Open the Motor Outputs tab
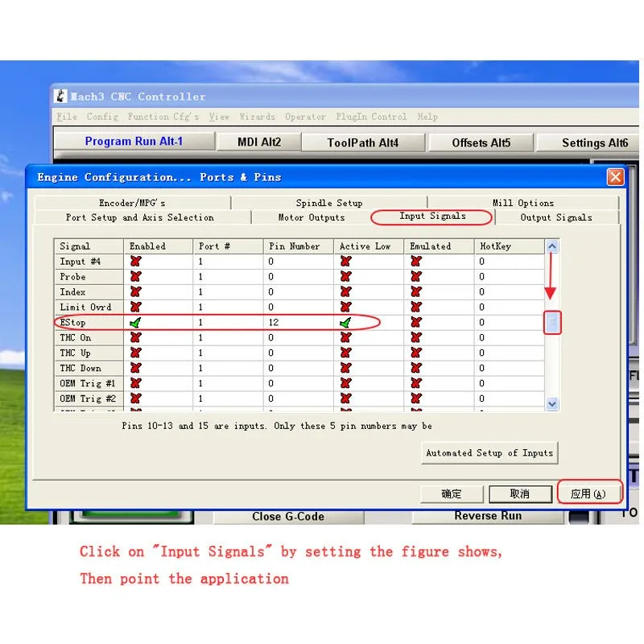Screen dimensions: 644x644 tap(312, 217)
